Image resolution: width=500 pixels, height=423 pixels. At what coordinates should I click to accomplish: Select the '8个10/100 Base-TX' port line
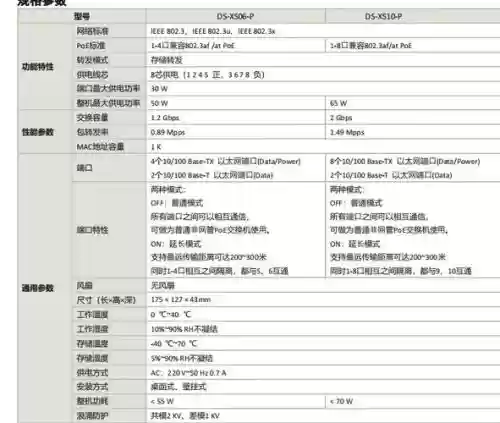[405, 161]
